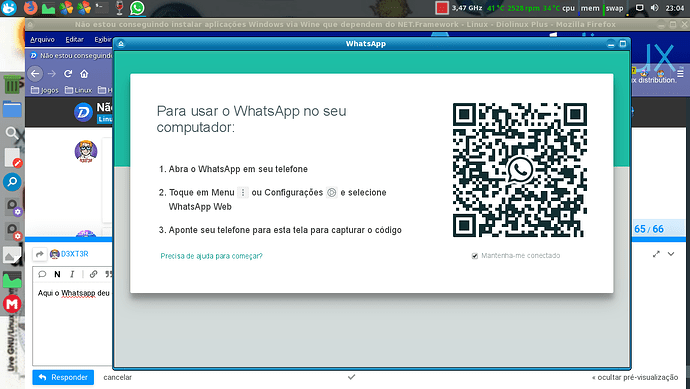The width and height of the screenshot is (690, 389).
Task: Open the Jogos bookmarks folder
Action: click(44, 90)
